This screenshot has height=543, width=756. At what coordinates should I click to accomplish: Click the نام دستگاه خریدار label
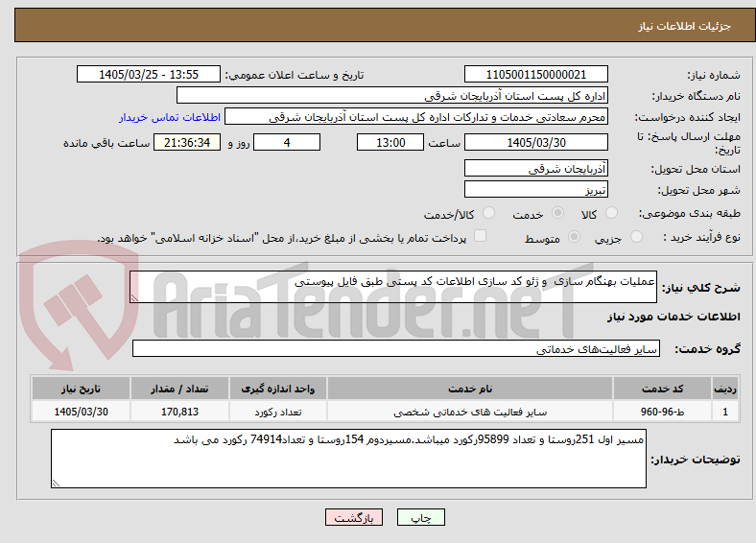point(697,97)
